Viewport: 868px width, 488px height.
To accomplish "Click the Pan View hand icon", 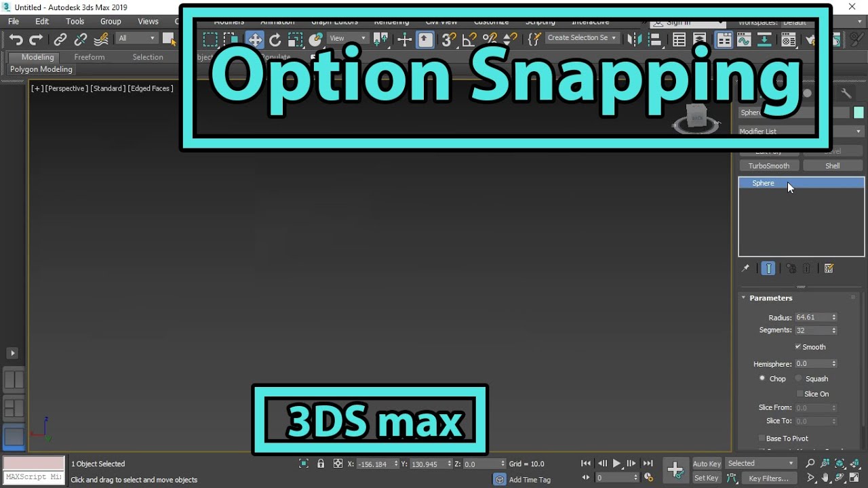I will (825, 479).
